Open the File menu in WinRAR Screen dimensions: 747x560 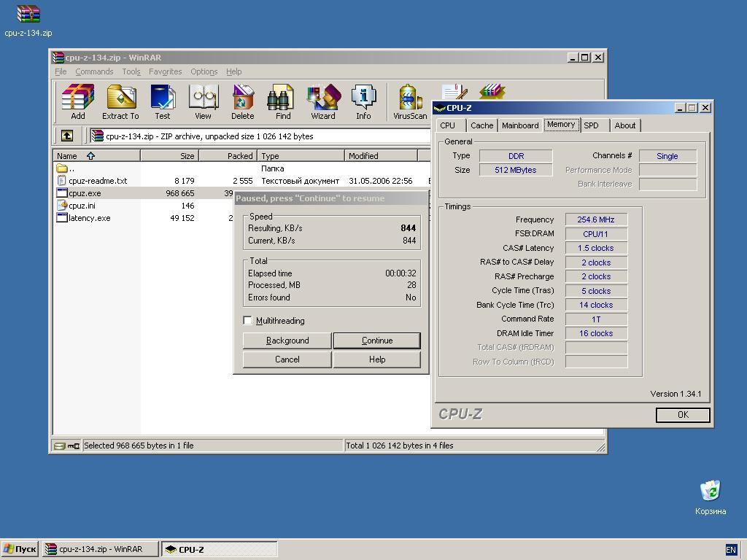(61, 71)
